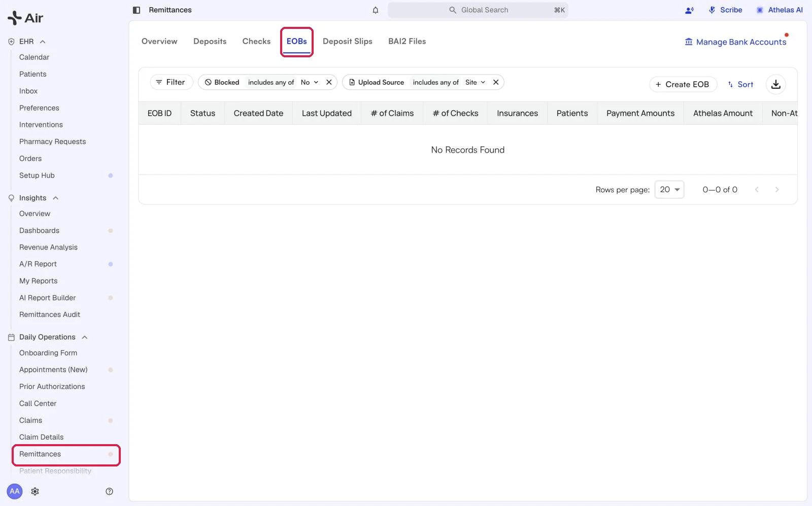The height and width of the screenshot is (506, 812).
Task: Switch to the Checks tab
Action: tap(256, 42)
